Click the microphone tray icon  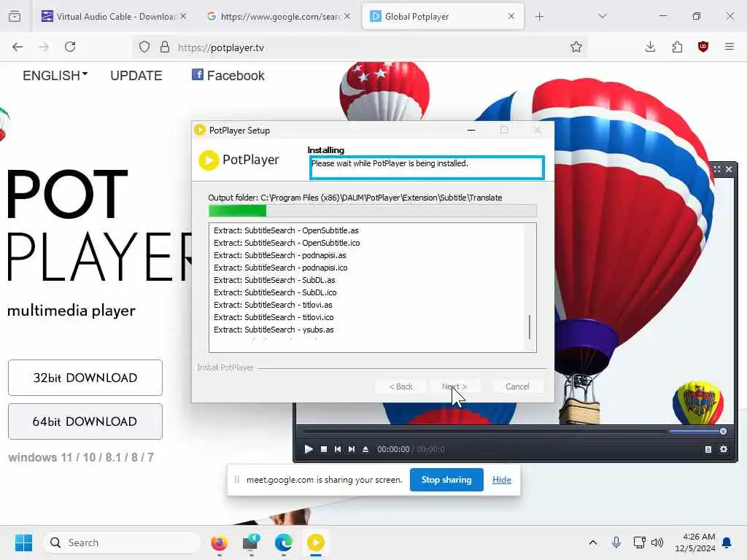pos(616,542)
